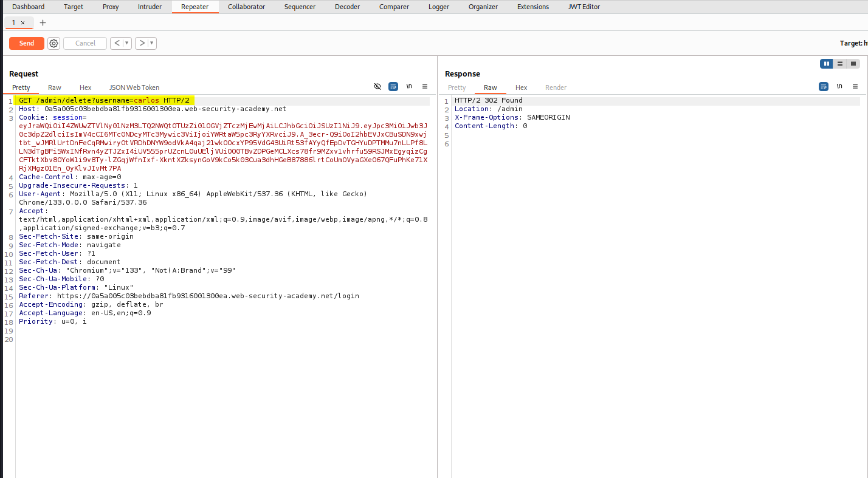
Task: Toggle show newline characters in Request
Action: 409,87
